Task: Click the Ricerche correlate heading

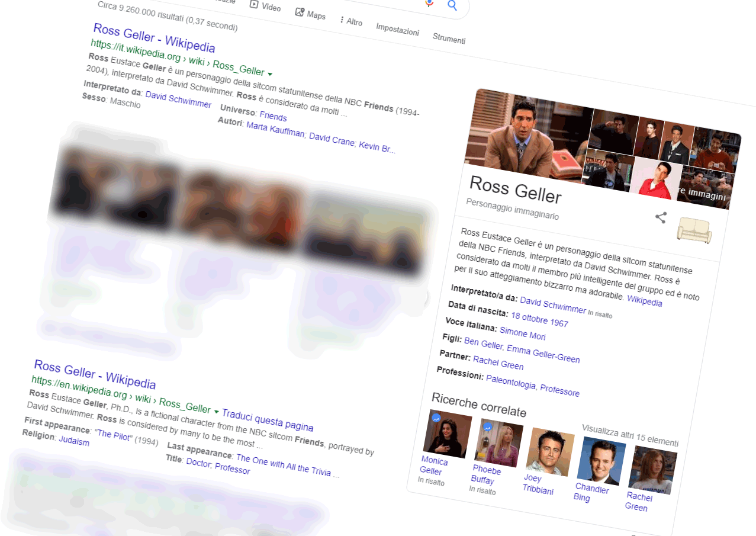Action: click(478, 404)
